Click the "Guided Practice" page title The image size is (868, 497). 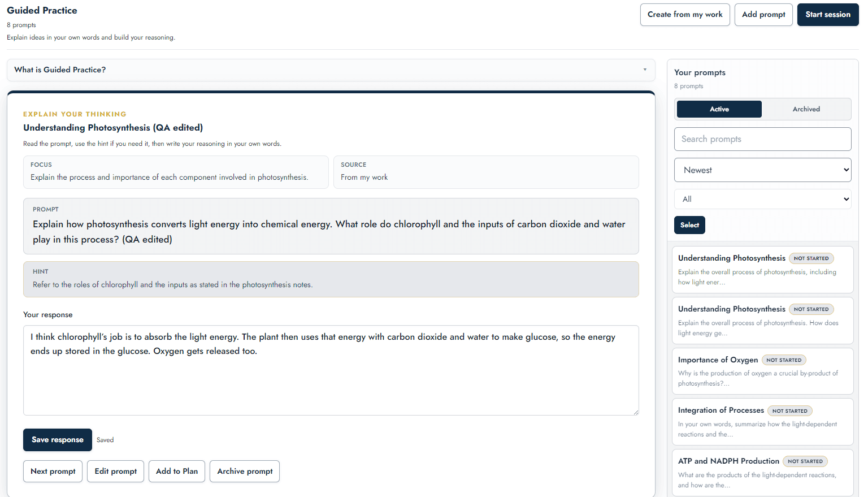click(x=42, y=10)
